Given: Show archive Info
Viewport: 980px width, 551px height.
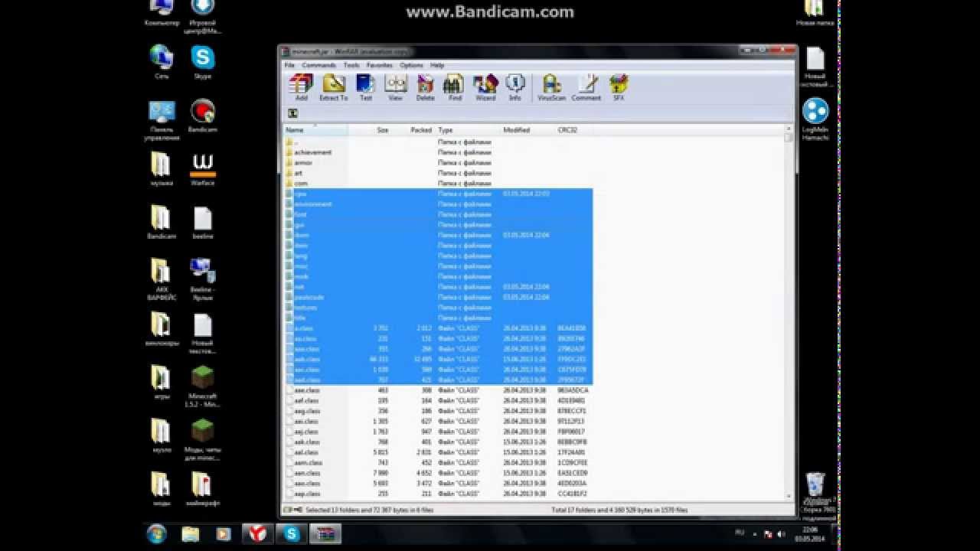Looking at the screenshot, I should click(515, 87).
